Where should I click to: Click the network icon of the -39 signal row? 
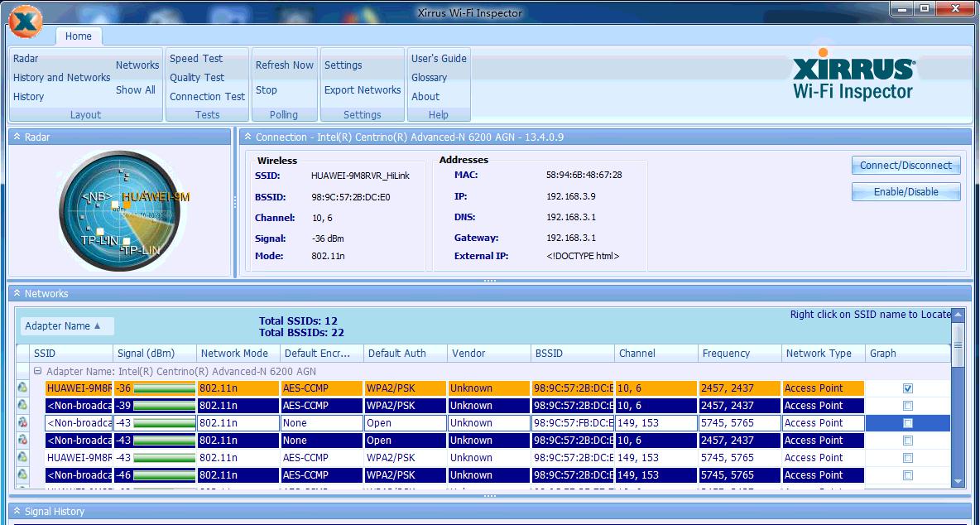coord(22,405)
